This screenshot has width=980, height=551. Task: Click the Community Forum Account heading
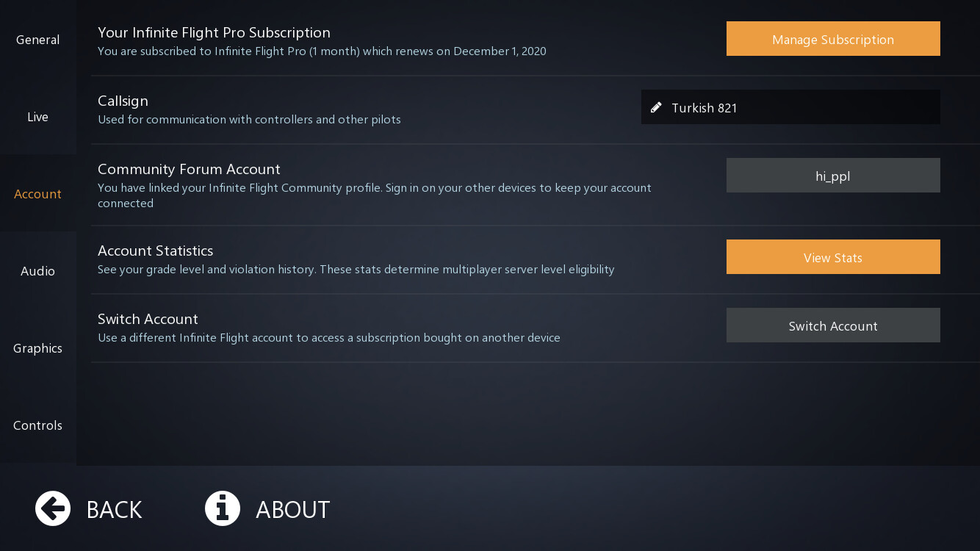[x=189, y=169]
